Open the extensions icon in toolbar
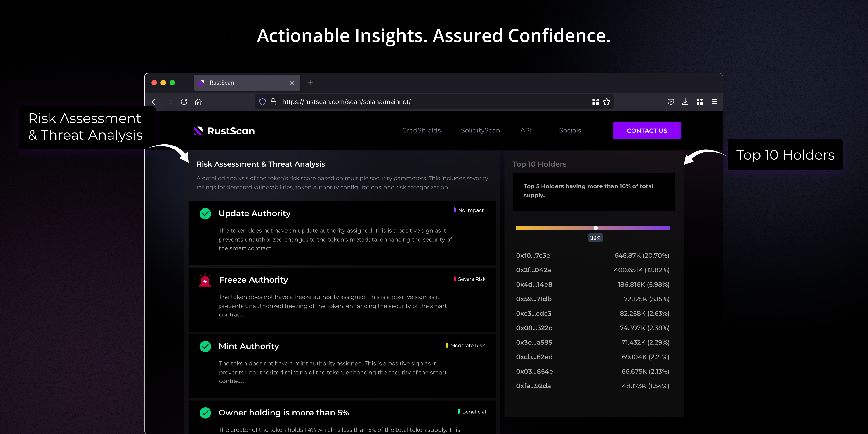Screen dimensions: 868x434 point(700,102)
